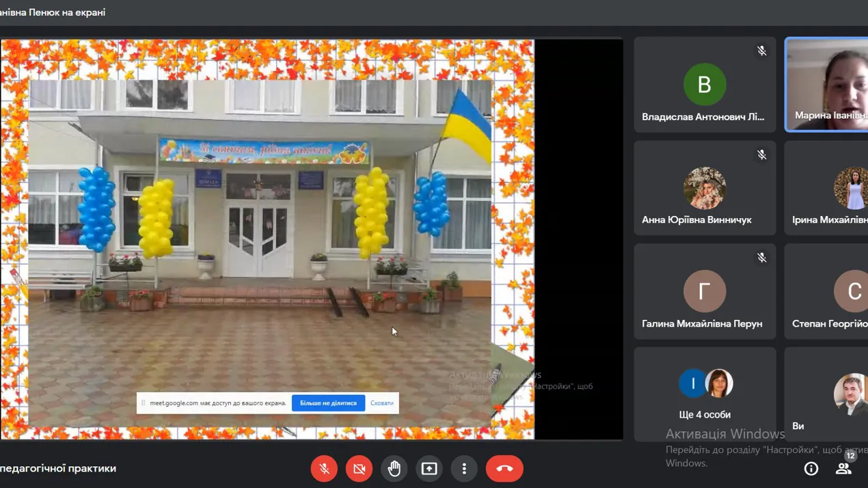868x488 pixels.
Task: Open the "Ще 4 особи" tile
Action: (x=705, y=394)
